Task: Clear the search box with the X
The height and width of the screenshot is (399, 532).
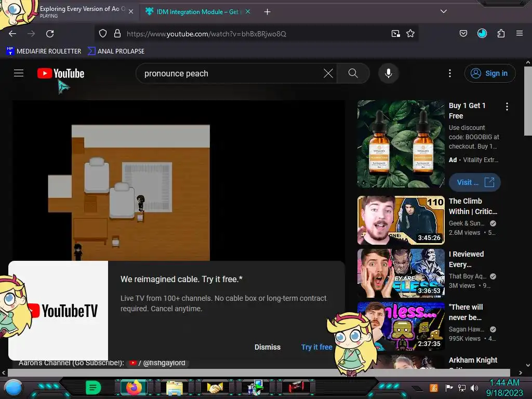Action: pyautogui.click(x=328, y=73)
